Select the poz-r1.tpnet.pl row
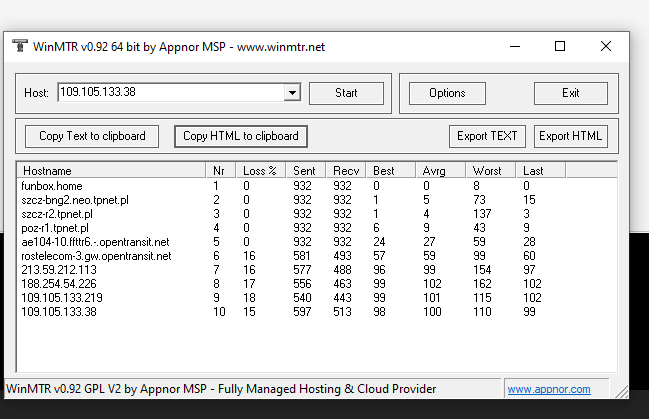The width and height of the screenshot is (649, 419). tap(317, 228)
